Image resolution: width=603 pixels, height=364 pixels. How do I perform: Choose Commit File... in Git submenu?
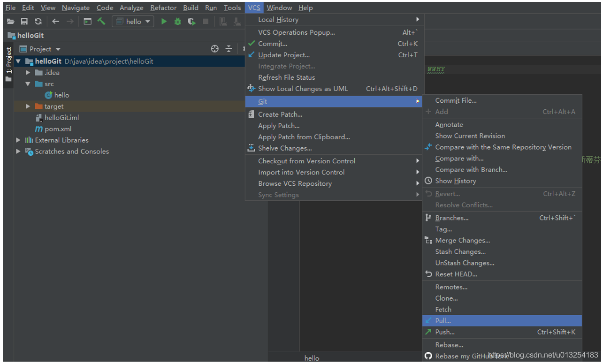coord(502,100)
